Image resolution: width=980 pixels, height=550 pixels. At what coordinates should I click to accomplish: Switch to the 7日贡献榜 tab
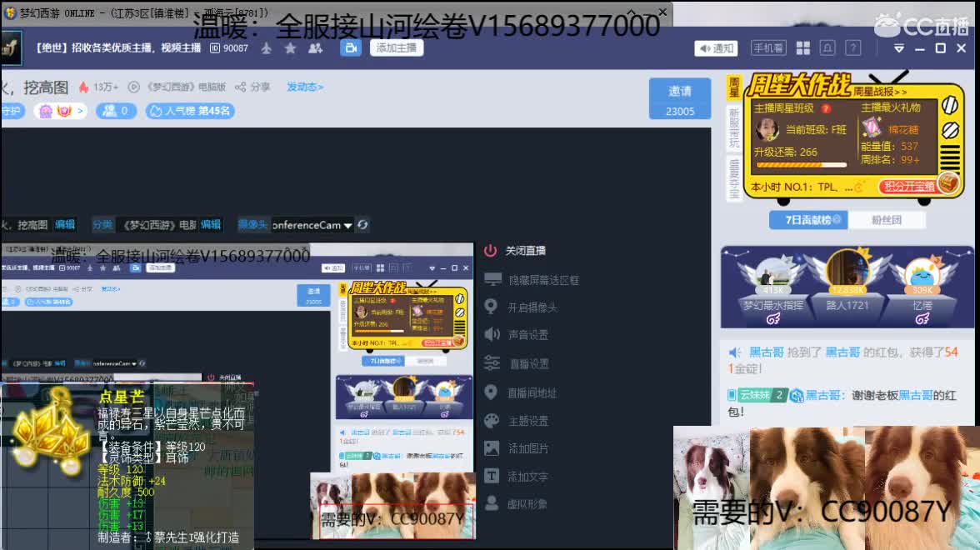tap(808, 220)
